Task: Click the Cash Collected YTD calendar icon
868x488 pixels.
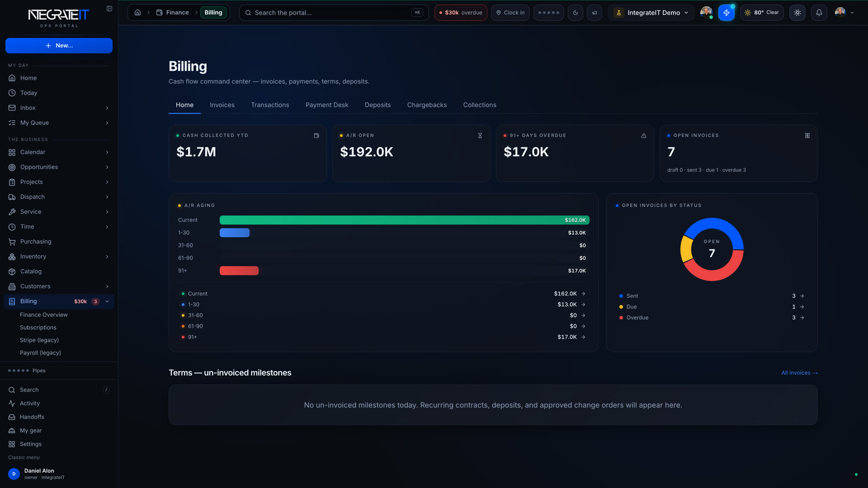Action: 316,136
